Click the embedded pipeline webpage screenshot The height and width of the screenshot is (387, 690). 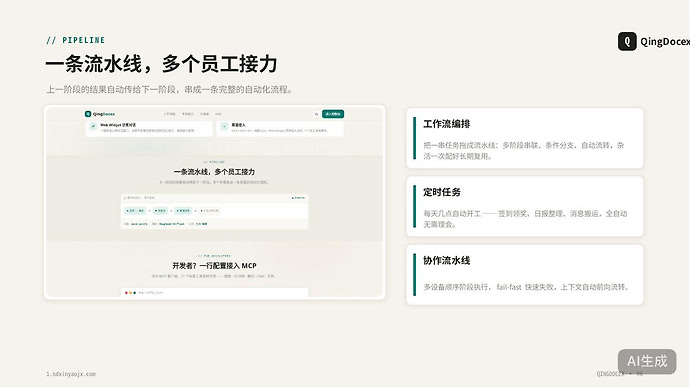(x=215, y=203)
